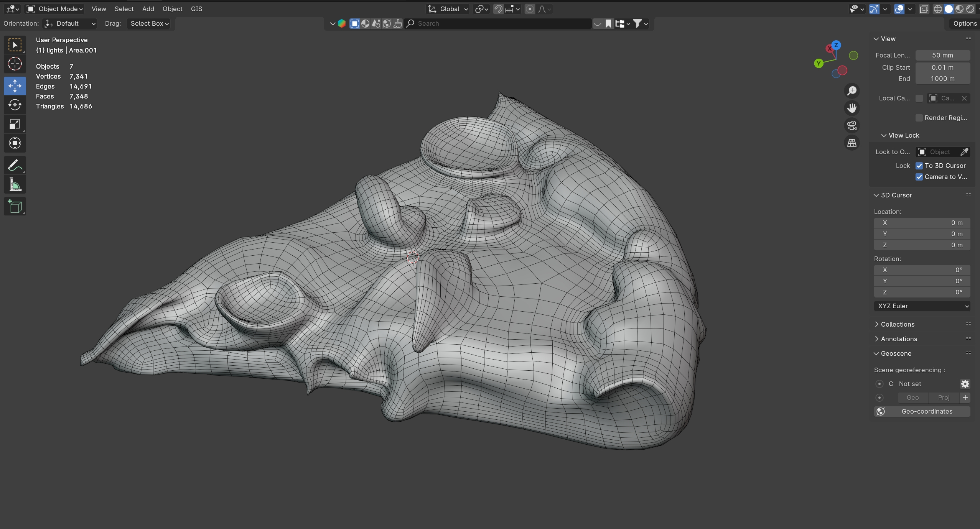980x529 pixels.
Task: Select the Scale tool
Action: [x=15, y=124]
